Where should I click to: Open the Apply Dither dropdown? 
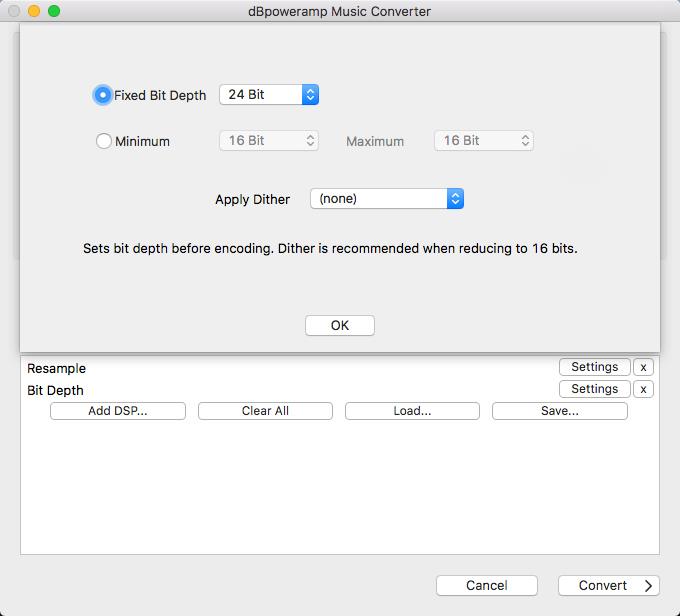pyautogui.click(x=387, y=199)
